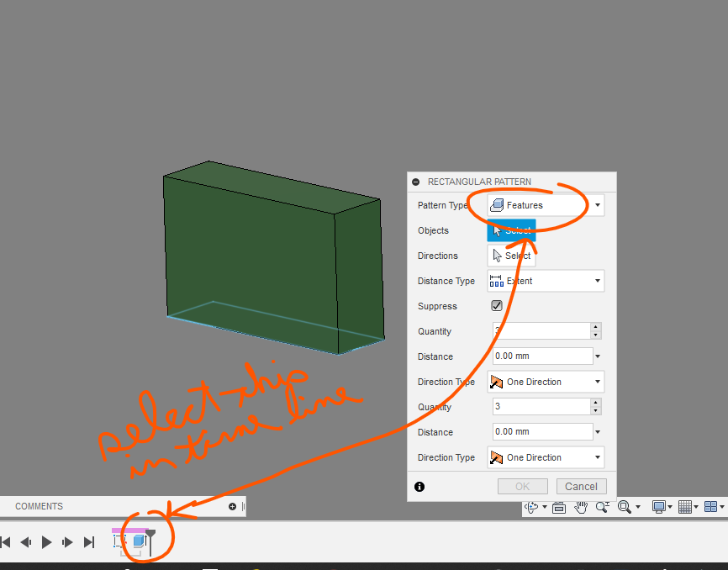This screenshot has width=728, height=570.
Task: Click the Zoom Window/Fit icon
Action: click(625, 507)
